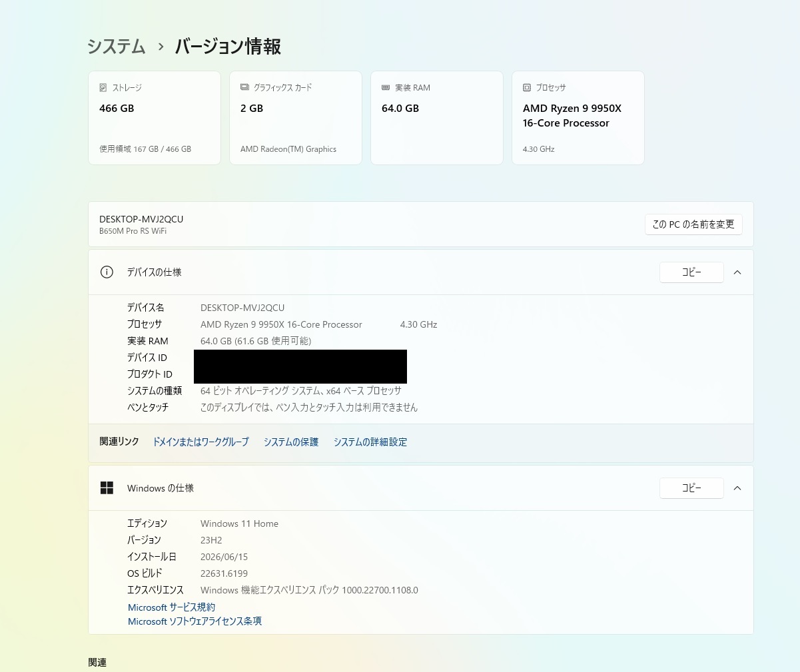Open Microsoft ソフトウェアライセンス条項 link
Screen dimensions: 800x672
pyautogui.click(x=195, y=621)
